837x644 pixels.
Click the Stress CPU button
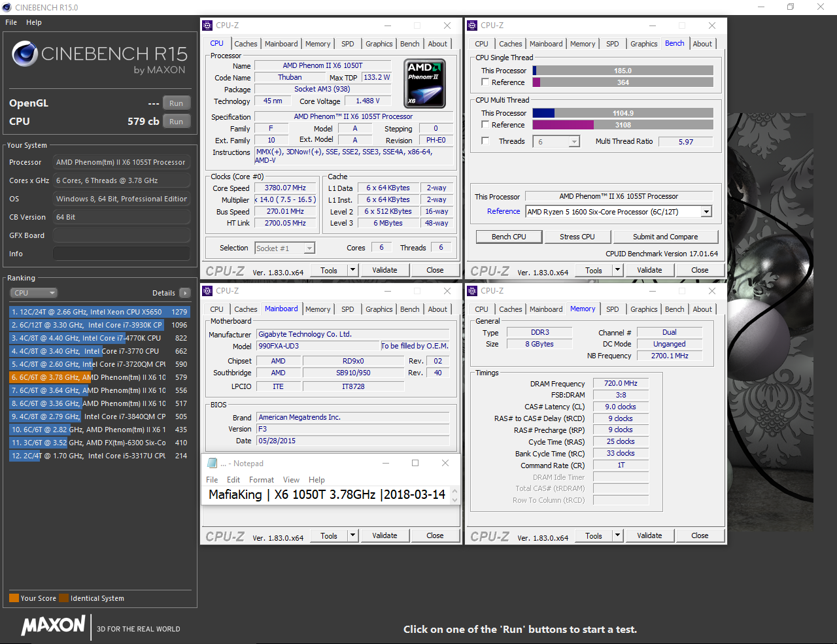tap(577, 237)
